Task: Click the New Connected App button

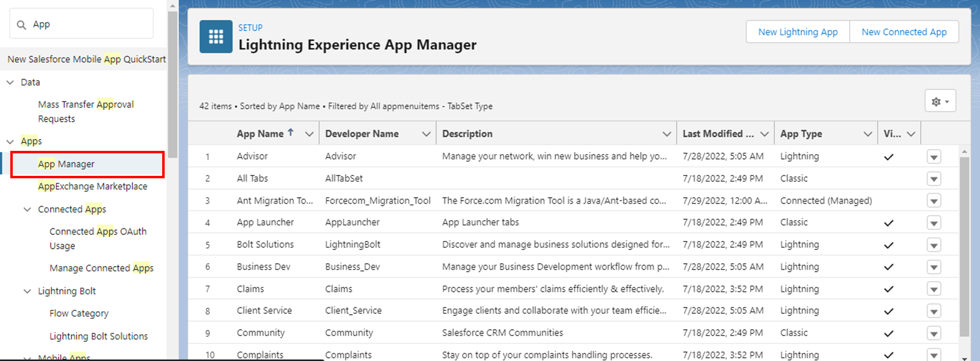Action: 904,32
